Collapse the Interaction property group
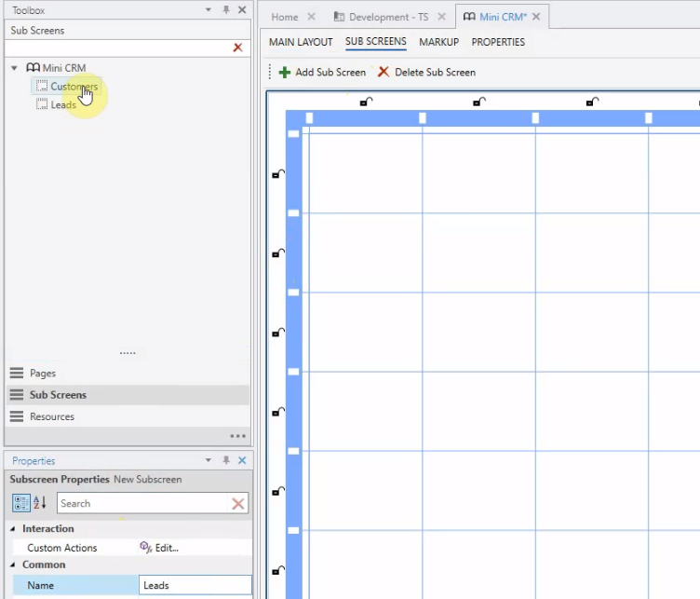Image resolution: width=700 pixels, height=599 pixels. (14, 529)
